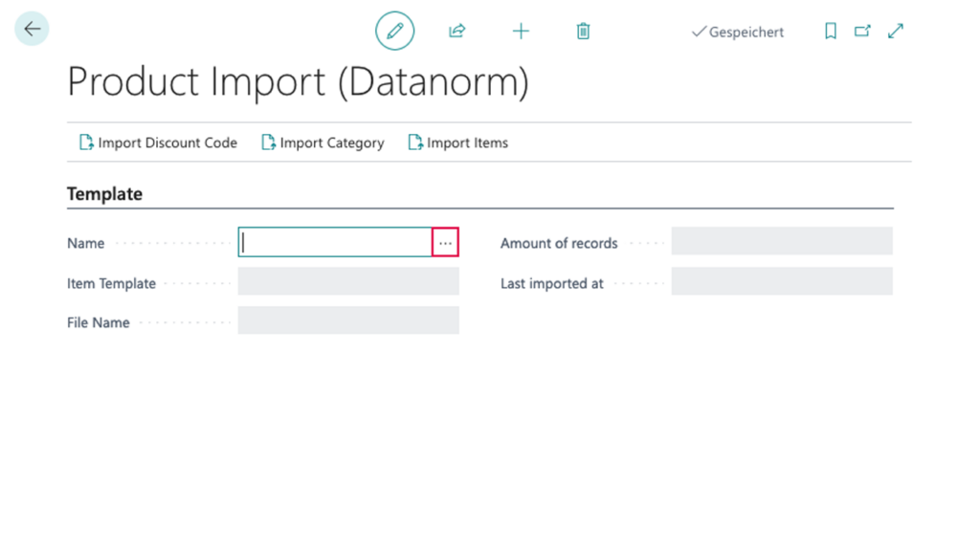
Task: Select the Amount of records field
Action: click(782, 241)
